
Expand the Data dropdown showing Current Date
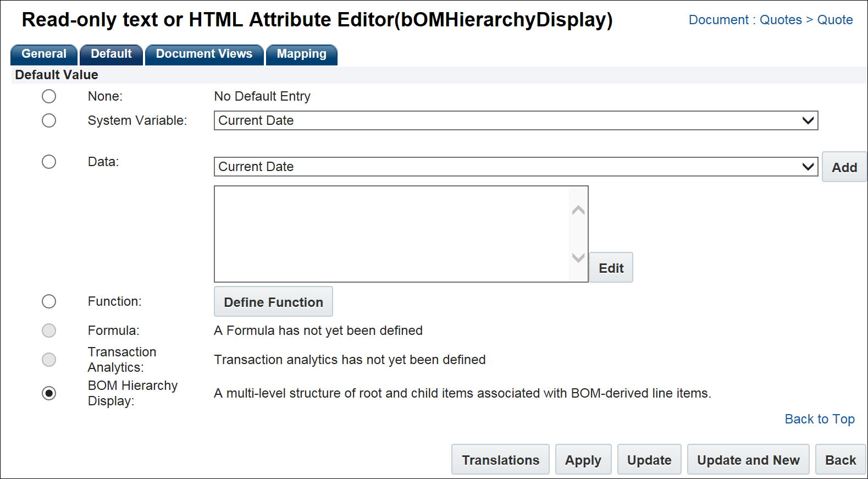click(x=515, y=167)
